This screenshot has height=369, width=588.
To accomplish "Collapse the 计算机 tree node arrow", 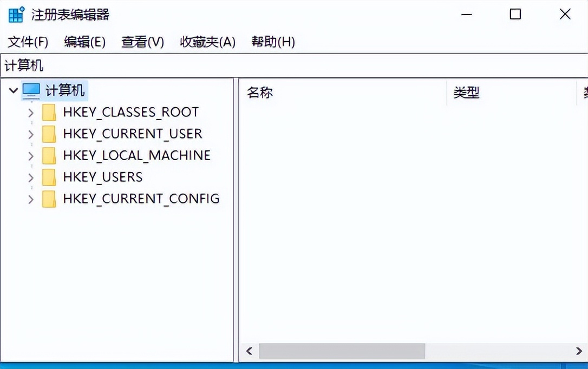I will pyautogui.click(x=13, y=90).
